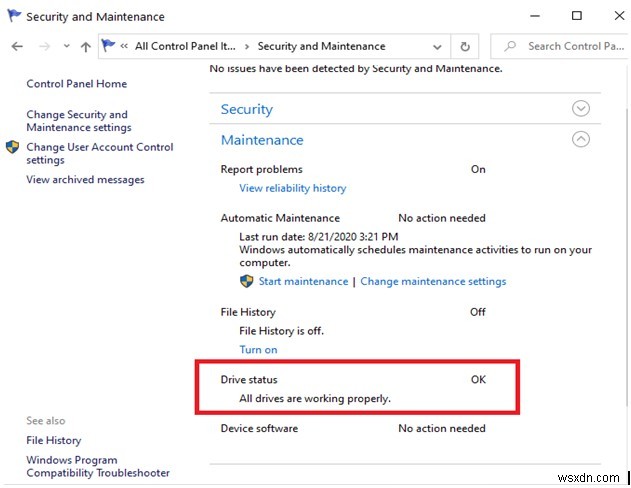Minimize the Security and Maintenance window

click(x=535, y=16)
